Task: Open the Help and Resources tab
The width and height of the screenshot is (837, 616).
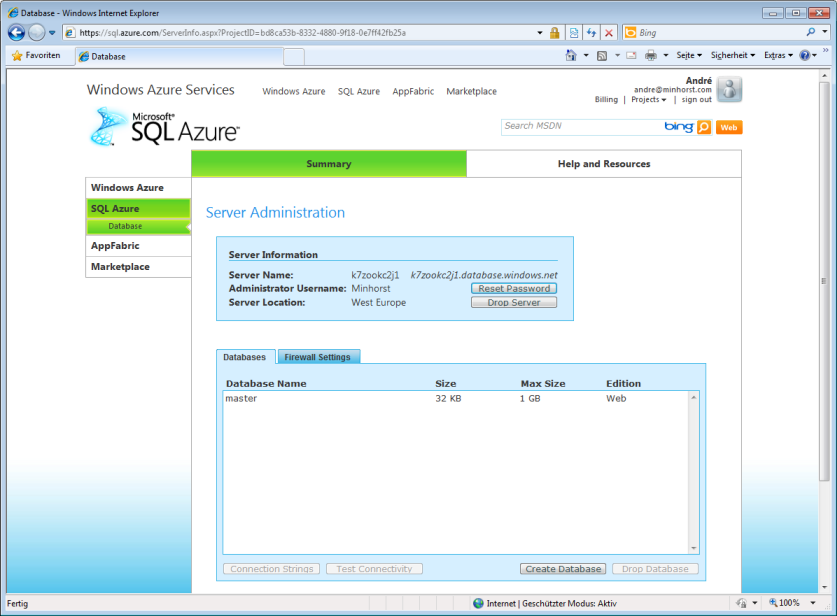Action: point(604,164)
